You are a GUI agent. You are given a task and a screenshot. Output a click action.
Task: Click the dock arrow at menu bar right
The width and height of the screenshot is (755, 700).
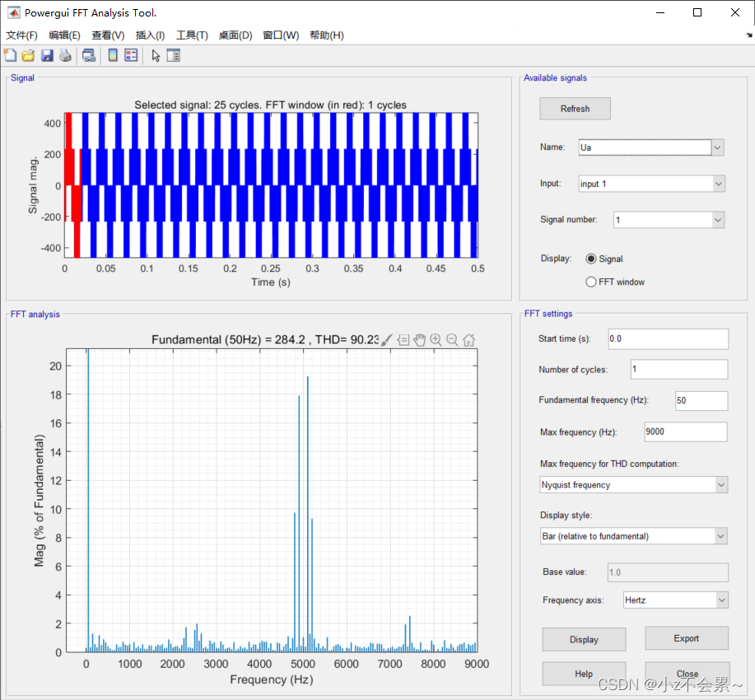[x=748, y=35]
